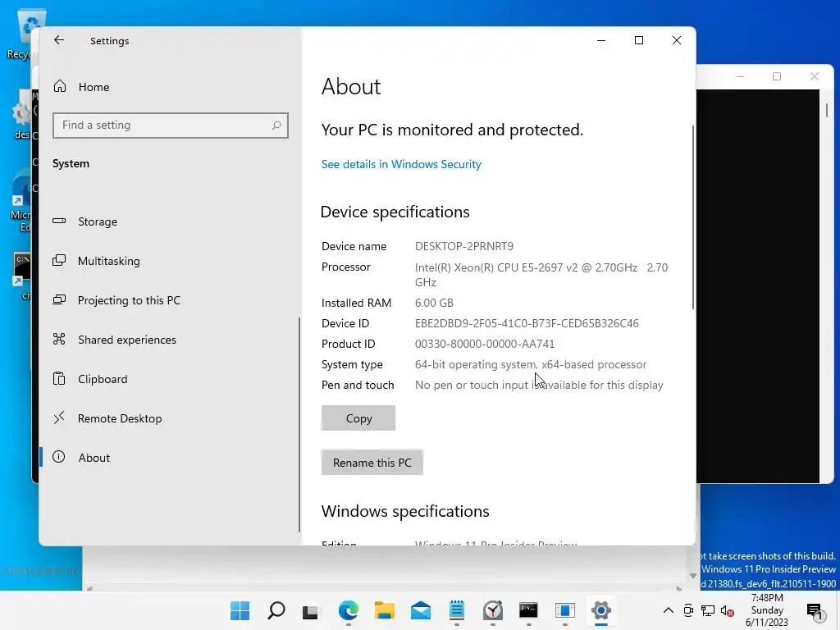This screenshot has height=630, width=840.
Task: Open Notepad from the taskbar
Action: click(x=456, y=610)
